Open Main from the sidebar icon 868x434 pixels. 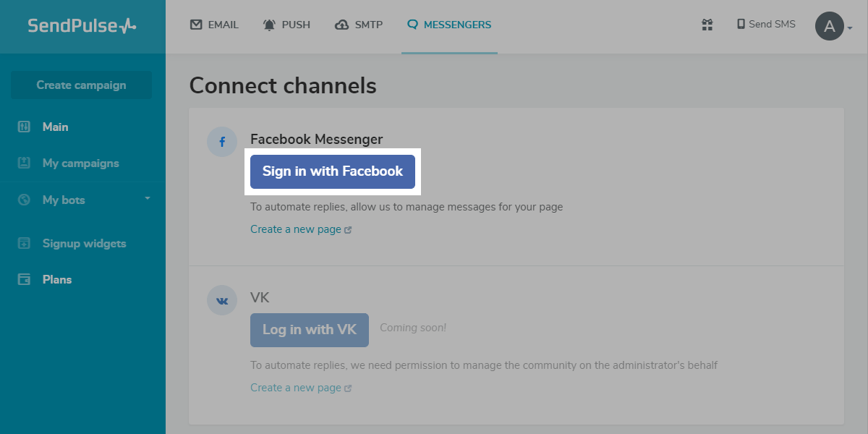tap(24, 127)
